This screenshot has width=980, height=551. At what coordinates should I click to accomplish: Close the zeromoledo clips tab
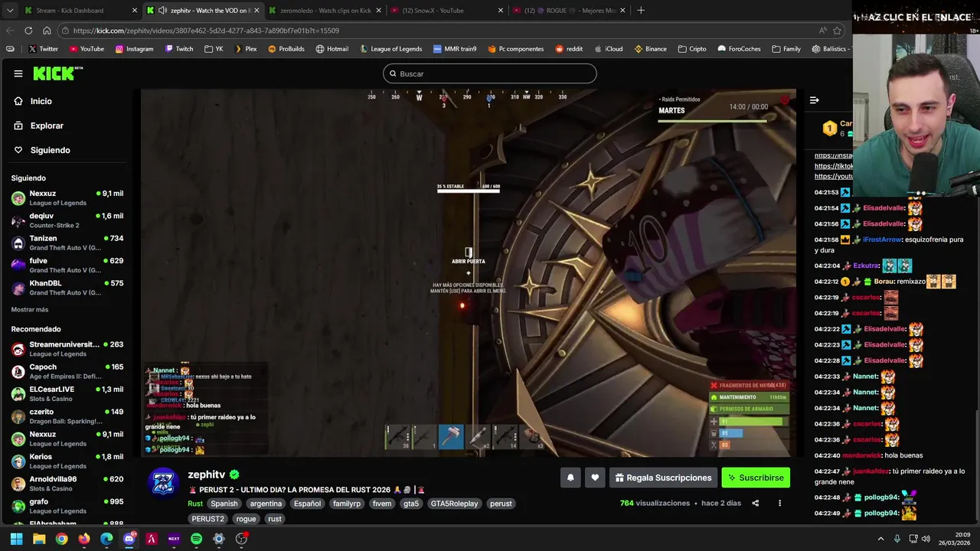click(378, 11)
